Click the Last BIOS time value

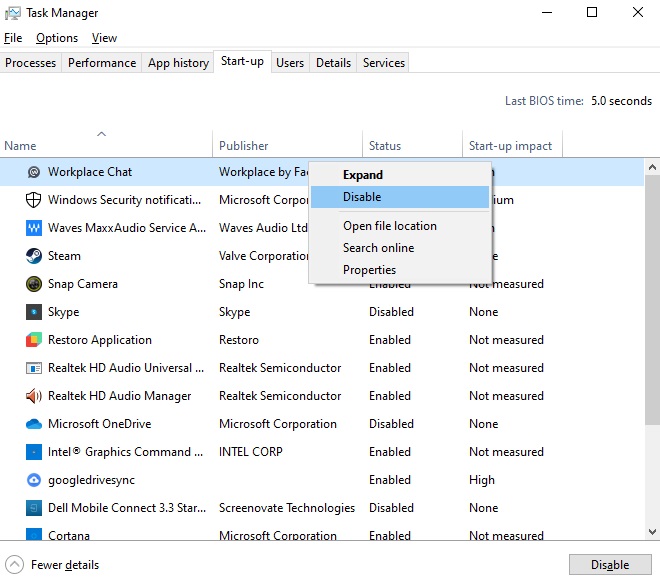(x=621, y=101)
